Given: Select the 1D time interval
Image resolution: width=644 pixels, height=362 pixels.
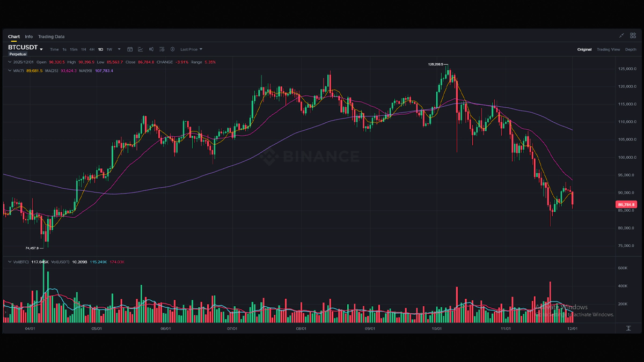Looking at the screenshot, I should pyautogui.click(x=100, y=49).
